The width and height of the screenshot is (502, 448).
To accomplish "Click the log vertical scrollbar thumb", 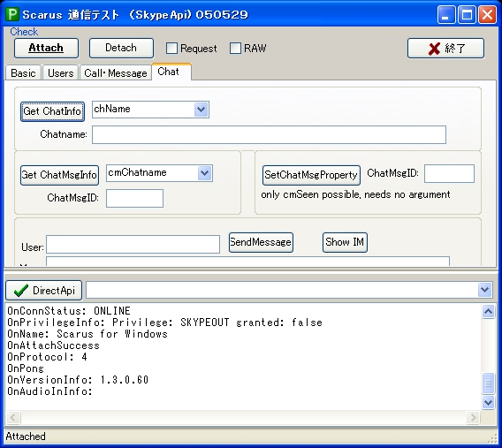I will (x=488, y=383).
